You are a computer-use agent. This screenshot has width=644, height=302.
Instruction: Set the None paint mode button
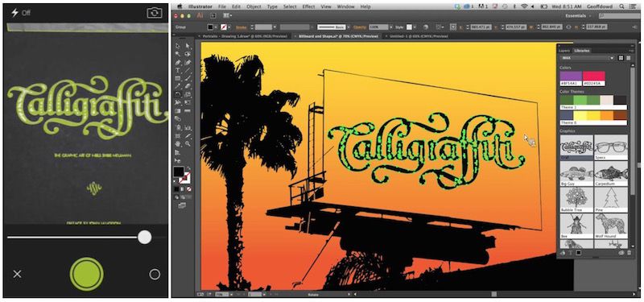point(189,189)
